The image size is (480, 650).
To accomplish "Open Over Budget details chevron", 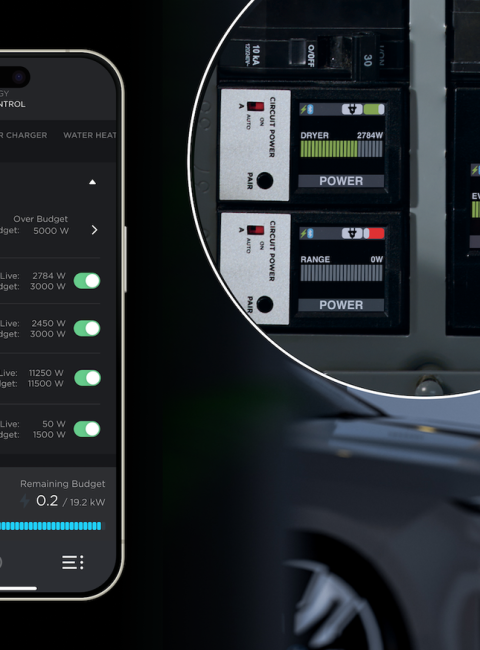I will (x=95, y=230).
